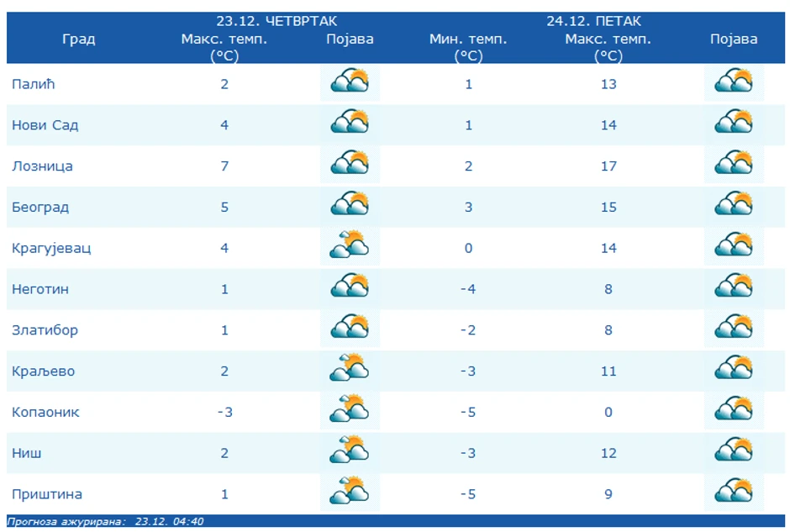Click Thursday weather icon for Краљево
The height and width of the screenshot is (532, 790).
[350, 370]
